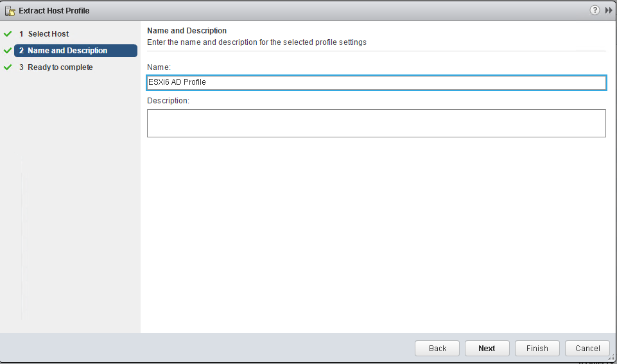Click the checkmark beside Name and Description
Viewport: 617px width, 364px height.
pyautogui.click(x=8, y=50)
